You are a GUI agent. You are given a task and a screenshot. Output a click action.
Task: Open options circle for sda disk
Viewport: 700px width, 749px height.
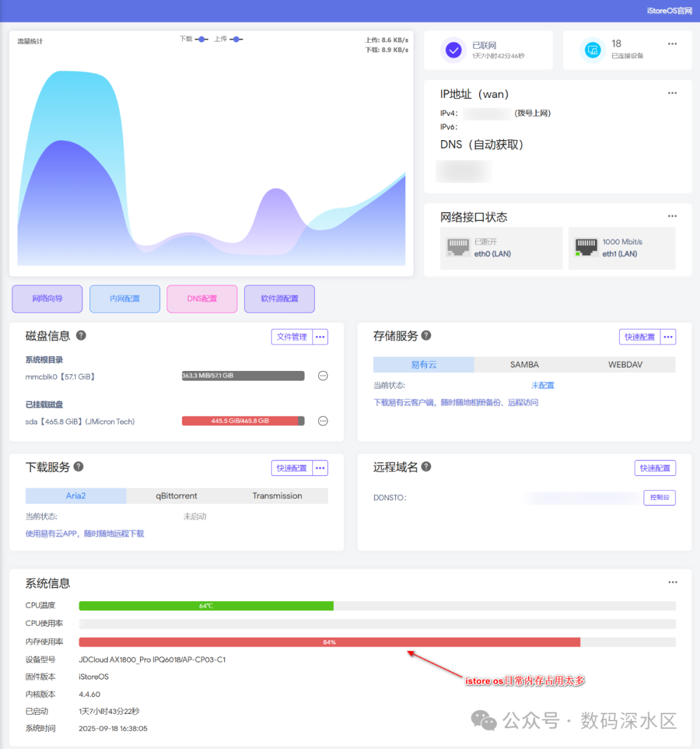click(323, 421)
